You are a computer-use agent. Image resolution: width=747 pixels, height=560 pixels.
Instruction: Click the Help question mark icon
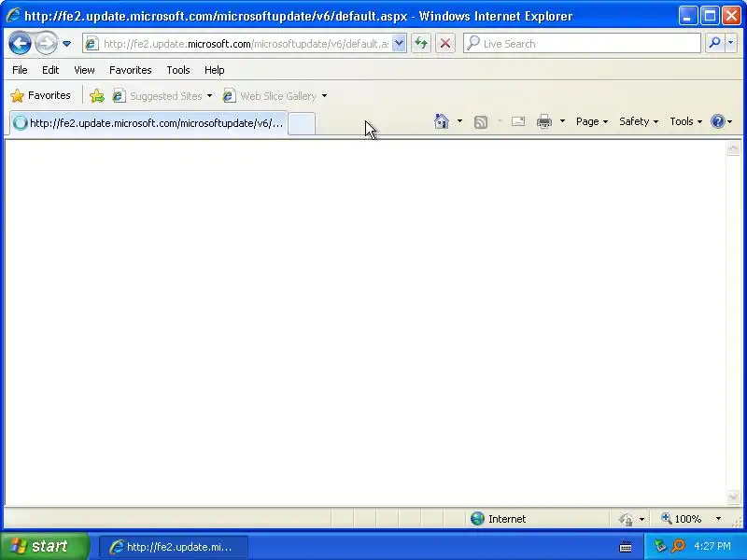tap(717, 121)
